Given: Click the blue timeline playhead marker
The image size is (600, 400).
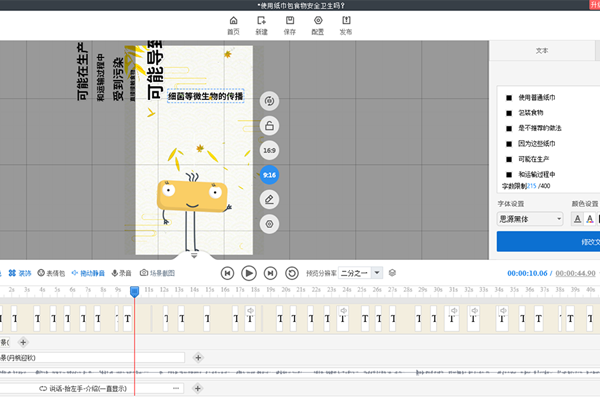Looking at the screenshot, I should click(x=134, y=292).
